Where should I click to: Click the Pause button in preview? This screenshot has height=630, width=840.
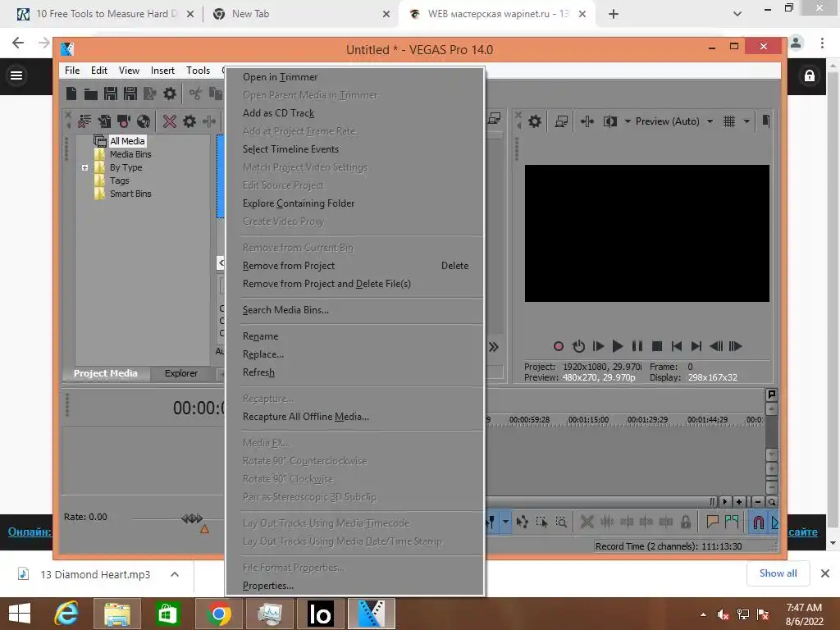pos(637,347)
